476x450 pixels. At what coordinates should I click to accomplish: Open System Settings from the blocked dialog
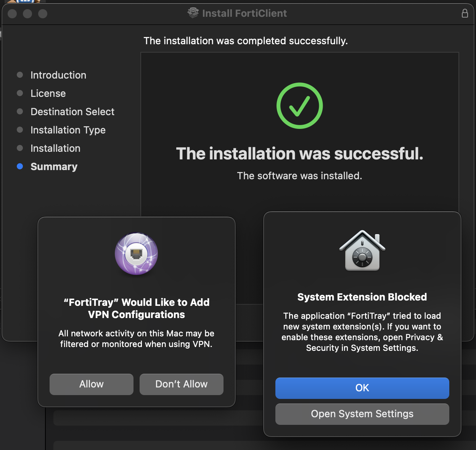coord(362,414)
